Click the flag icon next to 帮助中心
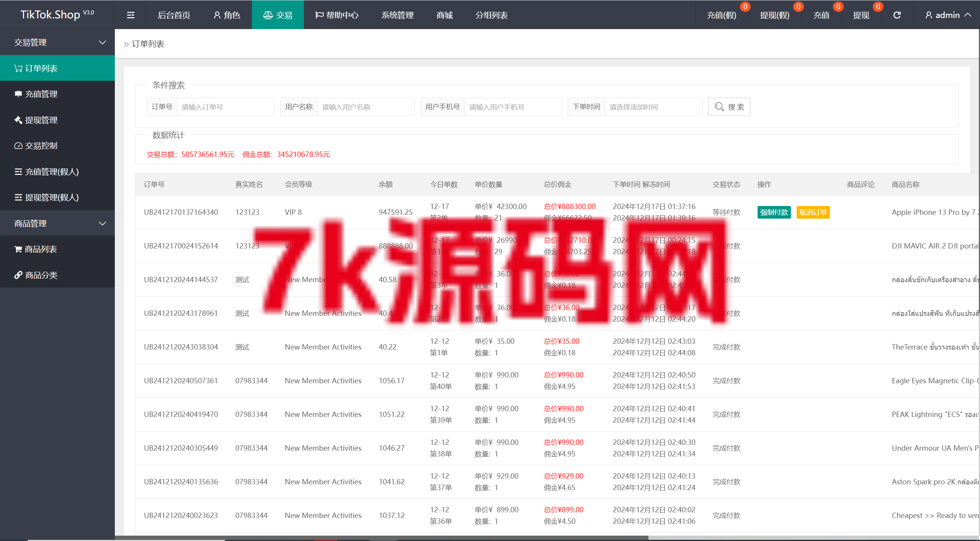This screenshot has width=980, height=541. (x=319, y=15)
